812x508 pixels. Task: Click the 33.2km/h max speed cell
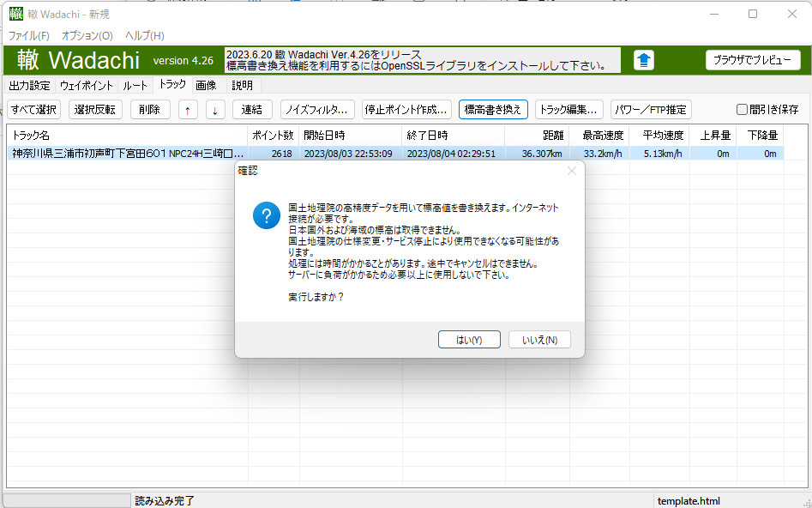(x=599, y=154)
